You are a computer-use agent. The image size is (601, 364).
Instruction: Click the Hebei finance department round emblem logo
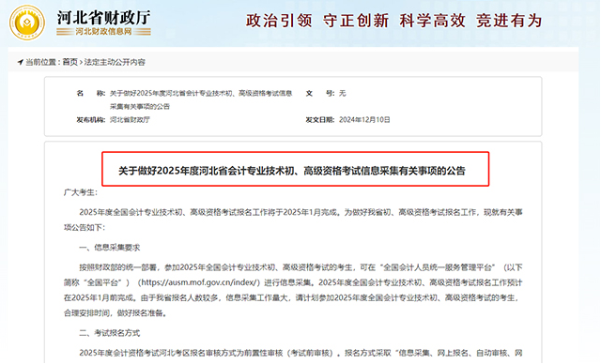tap(27, 23)
